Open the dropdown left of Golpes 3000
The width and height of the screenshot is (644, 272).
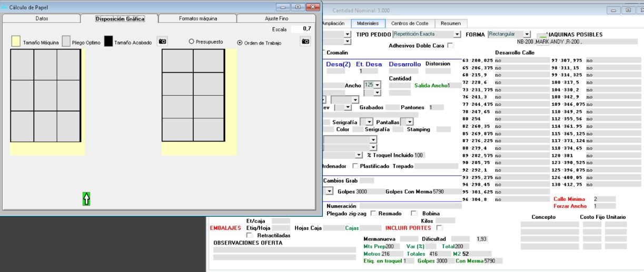(330, 192)
